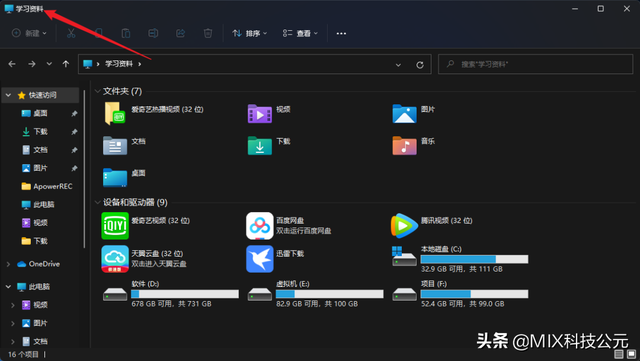Select ApowerREC folder in sidebar
This screenshot has width=640, height=361.
(x=47, y=186)
